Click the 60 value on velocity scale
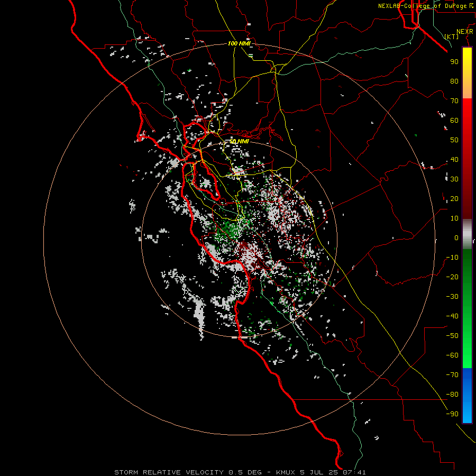Image resolution: width=476 pixels, height=476 pixels. pos(454,121)
